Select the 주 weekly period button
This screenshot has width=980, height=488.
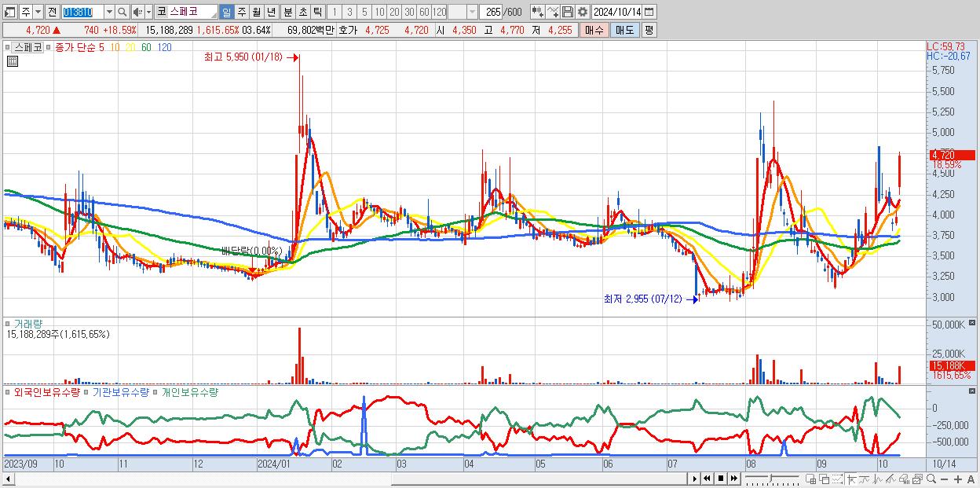pos(241,12)
